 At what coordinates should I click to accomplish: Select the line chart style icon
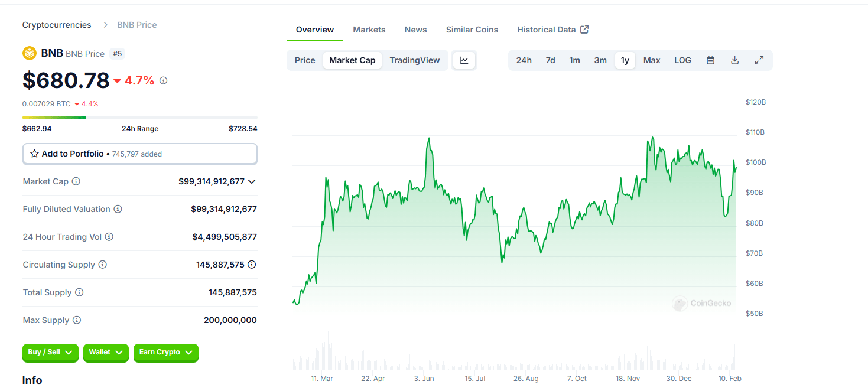464,60
